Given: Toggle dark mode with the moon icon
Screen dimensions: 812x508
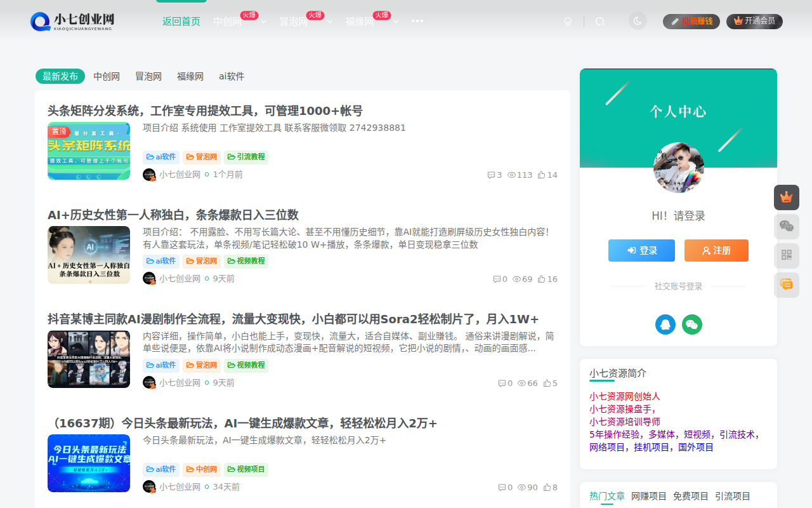Looking at the screenshot, I should click(638, 20).
